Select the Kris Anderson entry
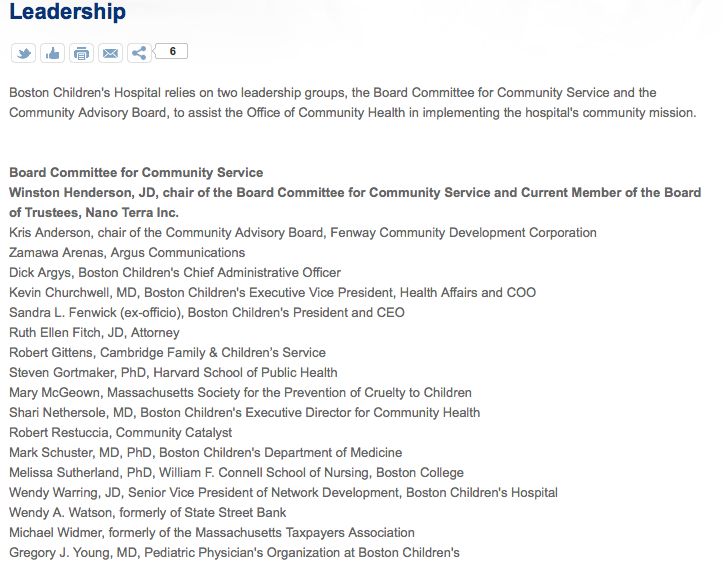The image size is (723, 583). click(302, 233)
